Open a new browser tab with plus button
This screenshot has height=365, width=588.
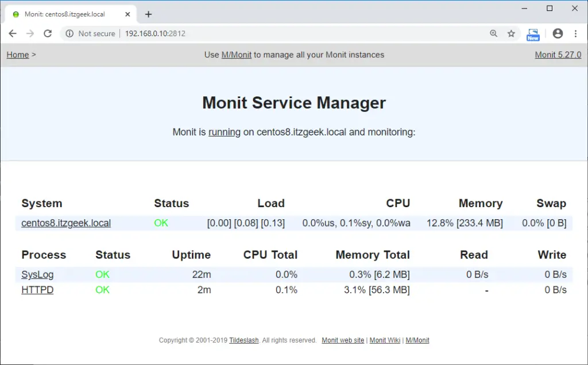[148, 14]
